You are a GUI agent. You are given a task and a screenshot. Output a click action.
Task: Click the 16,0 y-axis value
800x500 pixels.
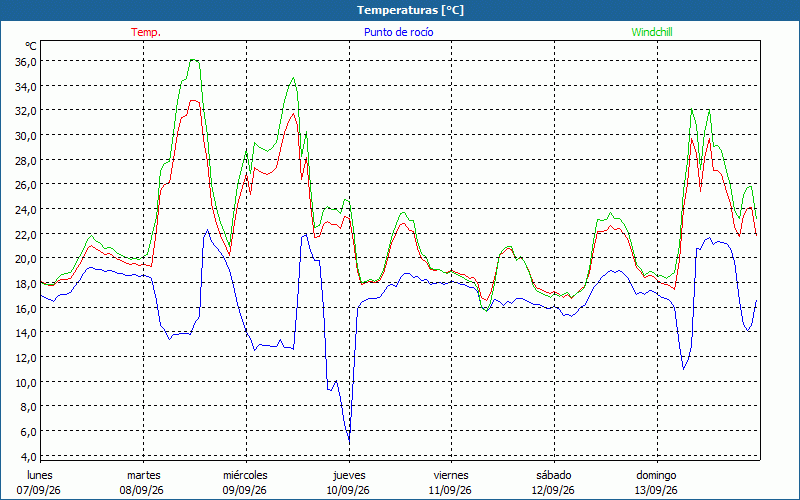click(x=26, y=308)
